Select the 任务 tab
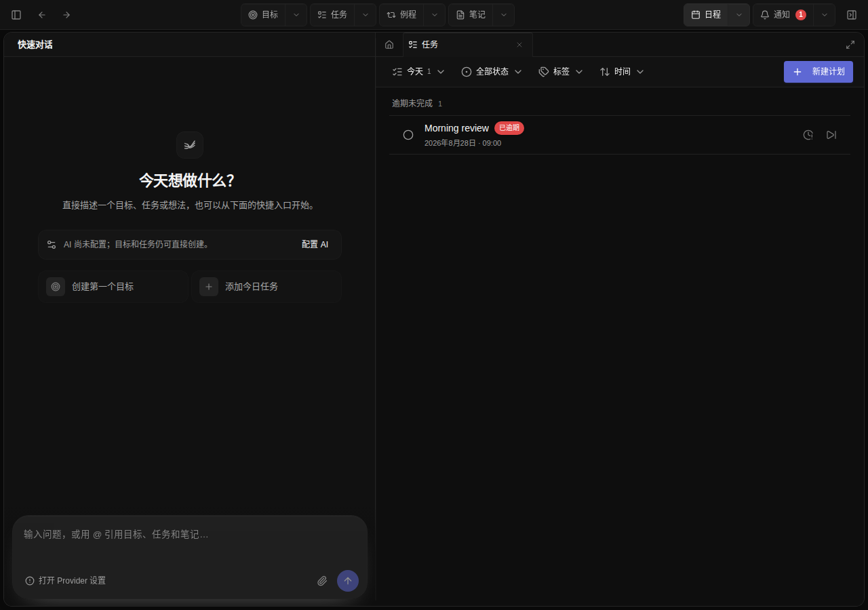868x610 pixels. pyautogui.click(x=467, y=45)
